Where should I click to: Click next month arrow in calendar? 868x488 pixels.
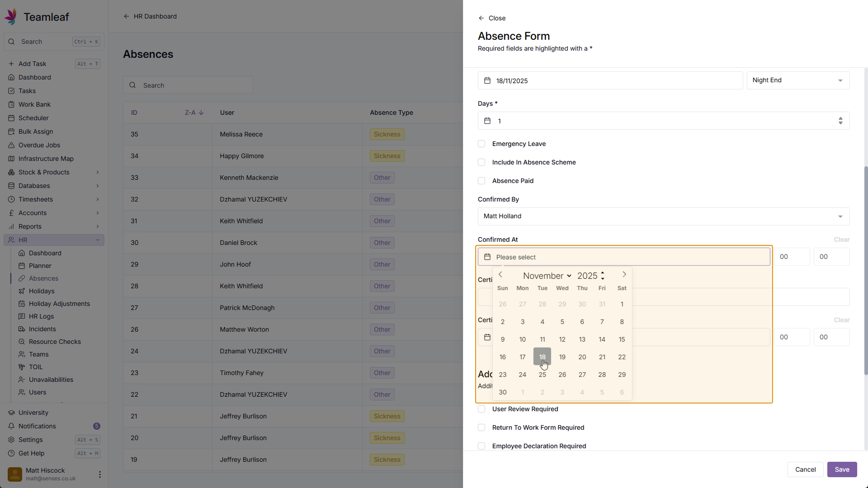[x=624, y=275]
